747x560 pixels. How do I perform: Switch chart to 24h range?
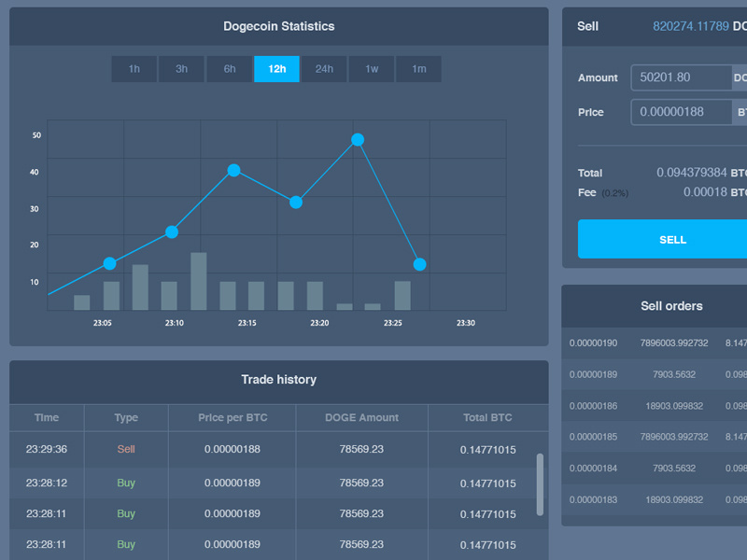click(x=324, y=69)
